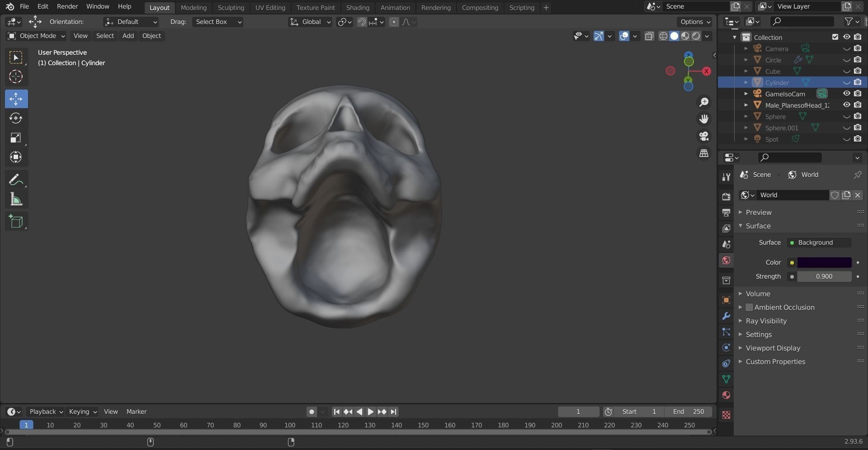Toggle auto keying record button

tap(311, 412)
